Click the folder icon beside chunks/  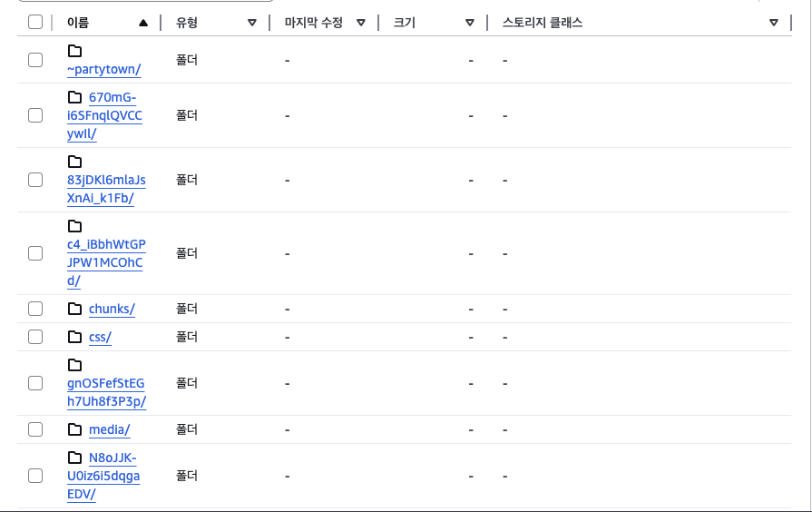tap(74, 309)
